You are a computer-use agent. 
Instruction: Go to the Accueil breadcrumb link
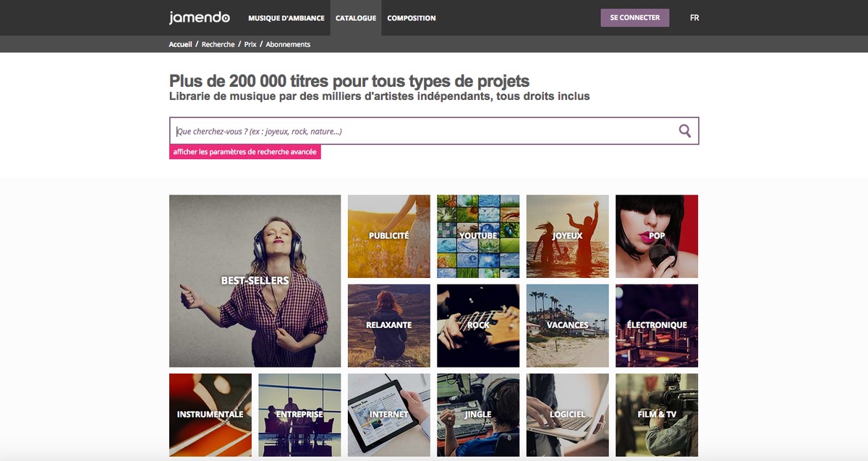[181, 44]
